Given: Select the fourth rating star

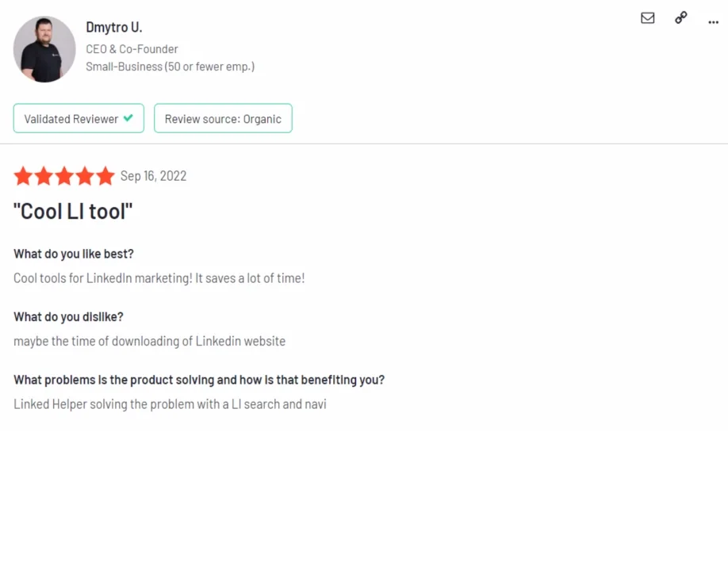Looking at the screenshot, I should tap(85, 176).
